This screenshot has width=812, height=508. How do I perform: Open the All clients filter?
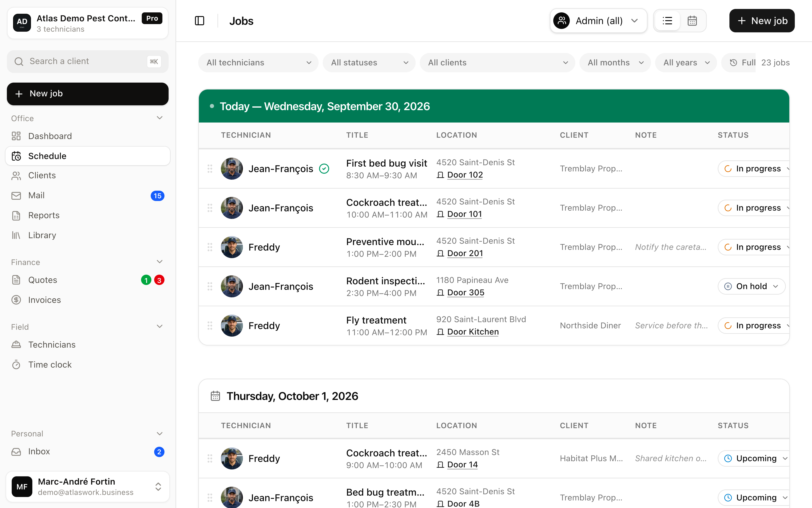pyautogui.click(x=497, y=62)
